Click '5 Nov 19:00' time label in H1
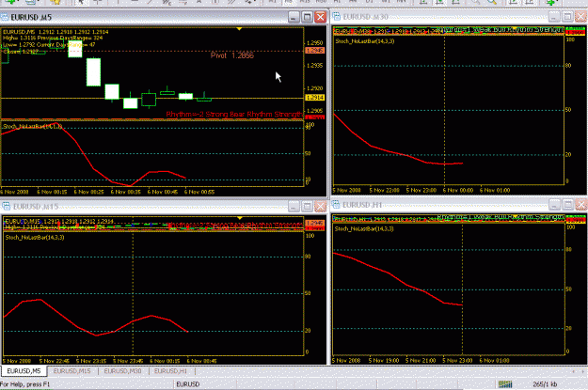Viewport: 588px width, 390px height. (384, 360)
